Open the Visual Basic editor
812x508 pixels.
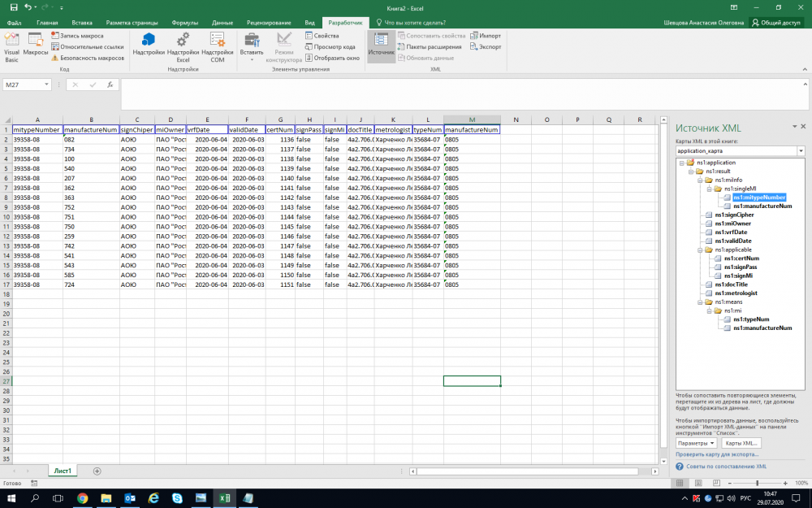pyautogui.click(x=12, y=47)
